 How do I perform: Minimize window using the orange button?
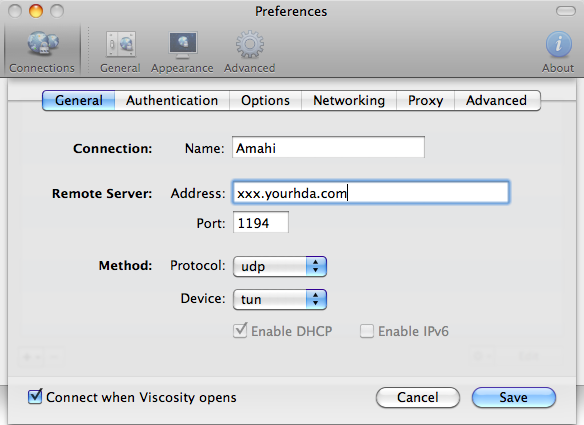tap(36, 11)
